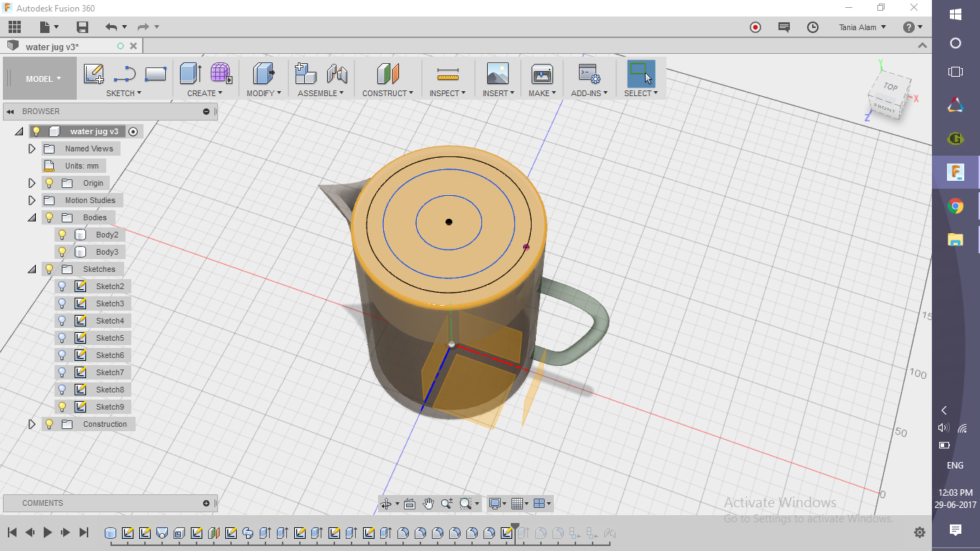Open the MODEL workspace dropdown

[x=43, y=79]
